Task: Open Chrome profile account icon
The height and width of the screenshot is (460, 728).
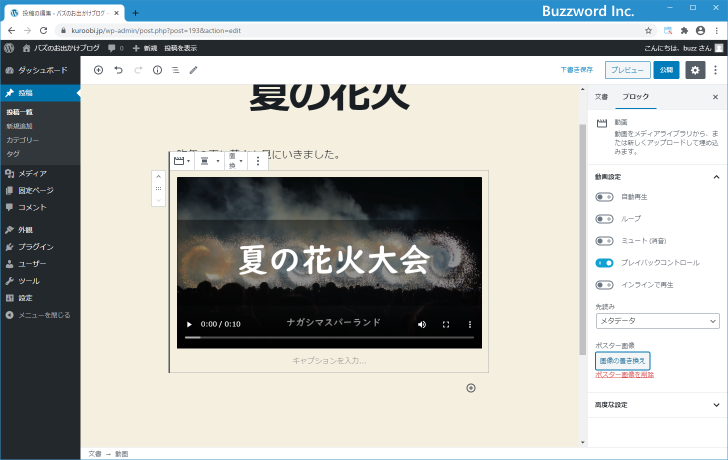Action: 701,31
